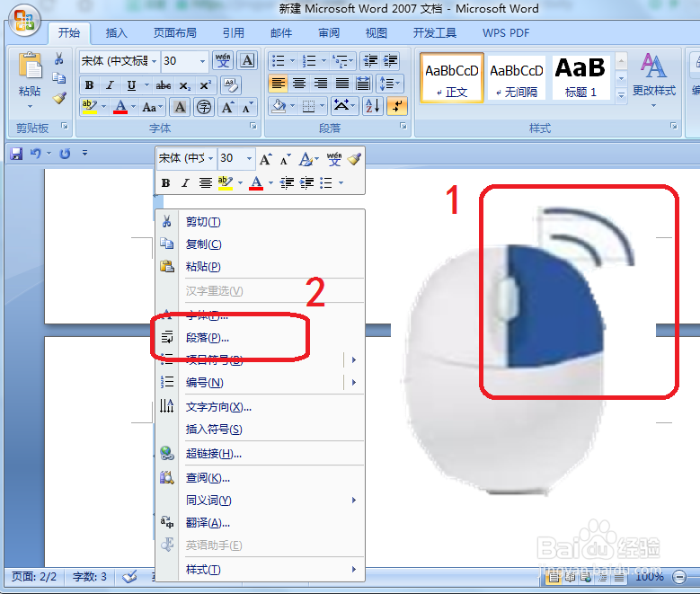Switch to the 审阅 tab
Image resolution: width=700 pixels, height=594 pixels.
click(x=329, y=33)
